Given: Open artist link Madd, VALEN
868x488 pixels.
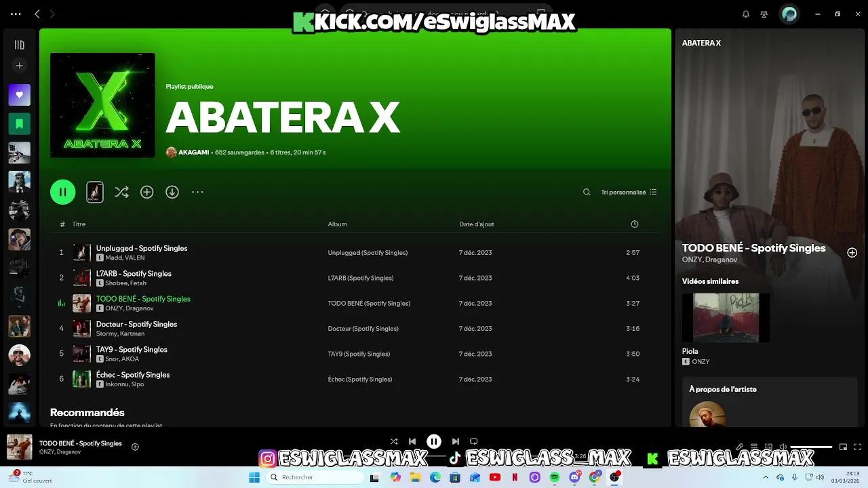Looking at the screenshot, I should coord(125,258).
